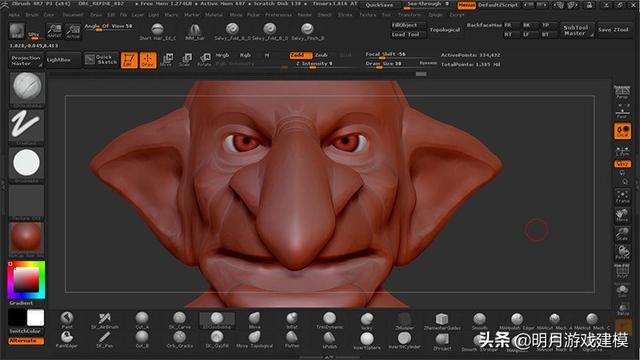
Task: Open the Preferences menu
Action: pos(278,15)
